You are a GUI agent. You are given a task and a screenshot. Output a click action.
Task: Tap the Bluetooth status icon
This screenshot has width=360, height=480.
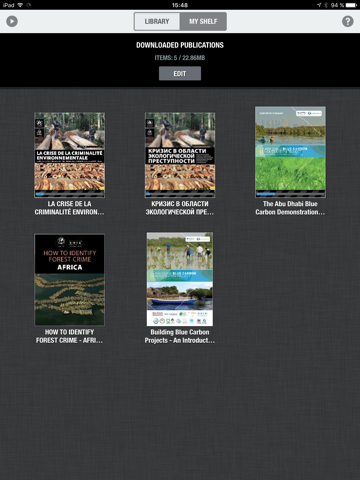[x=326, y=5]
